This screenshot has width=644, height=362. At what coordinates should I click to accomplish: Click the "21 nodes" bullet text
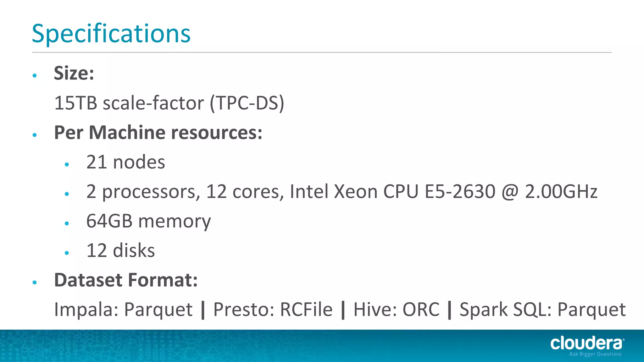pyautogui.click(x=125, y=162)
